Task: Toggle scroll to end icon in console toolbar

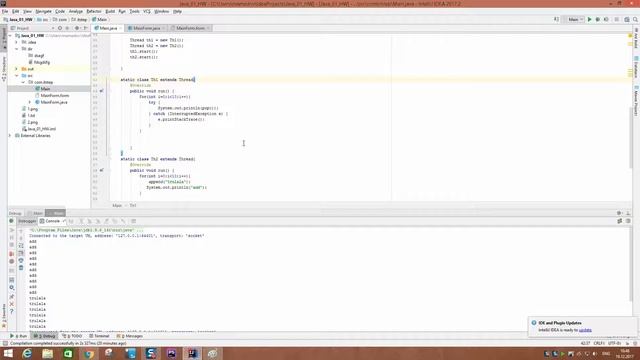Action: (x=21, y=253)
